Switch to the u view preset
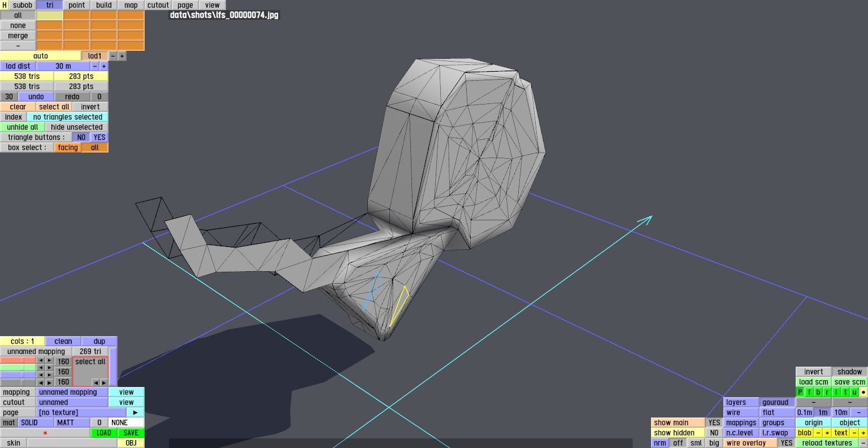The width and height of the screenshot is (868, 448). pyautogui.click(x=854, y=392)
